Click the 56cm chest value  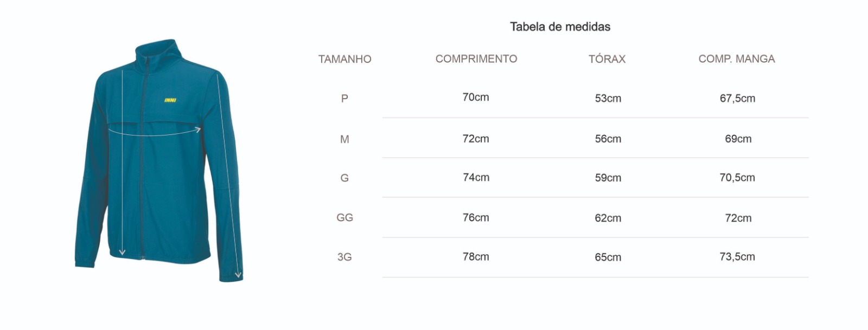click(x=608, y=139)
